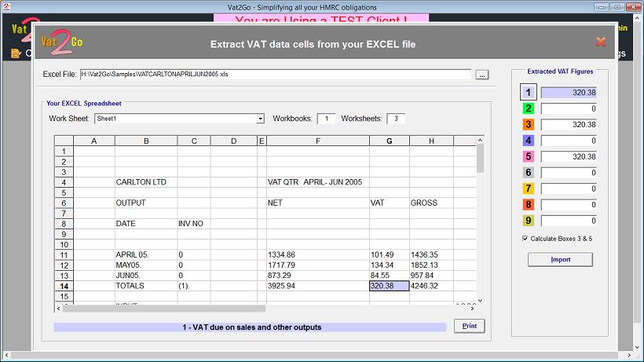Select red-orange VAT box 8 button
Image resolution: width=644 pixels, height=362 pixels.
coord(529,204)
